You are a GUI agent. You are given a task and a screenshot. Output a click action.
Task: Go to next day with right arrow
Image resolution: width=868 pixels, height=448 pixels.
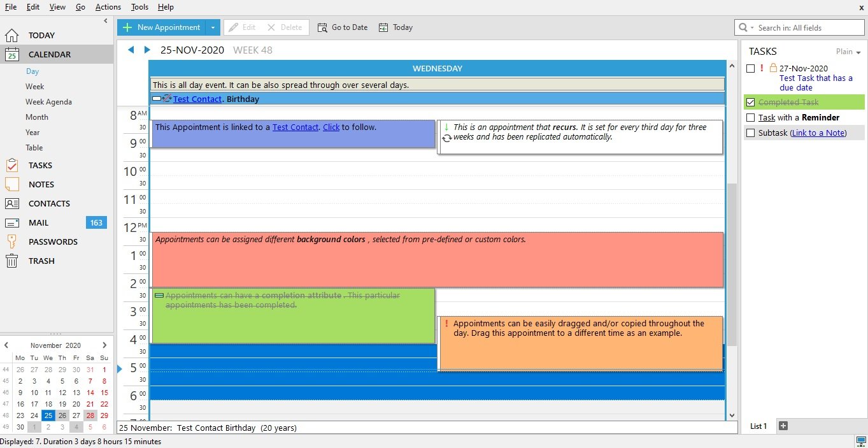point(147,50)
